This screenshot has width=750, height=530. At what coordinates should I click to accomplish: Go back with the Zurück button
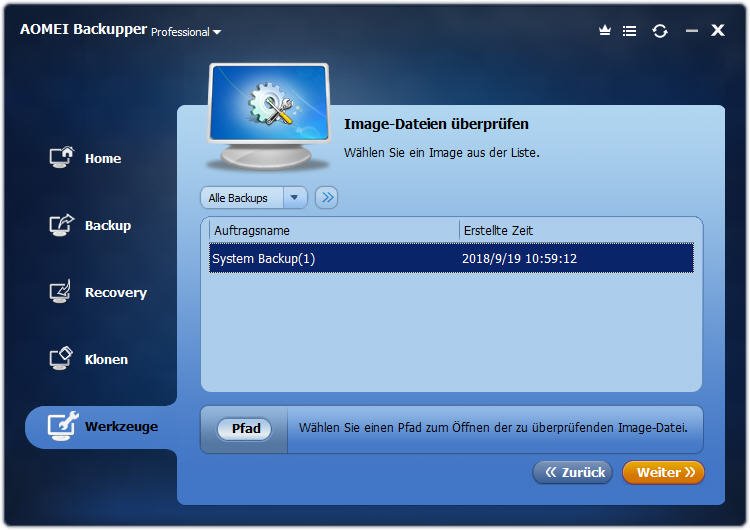click(x=573, y=473)
